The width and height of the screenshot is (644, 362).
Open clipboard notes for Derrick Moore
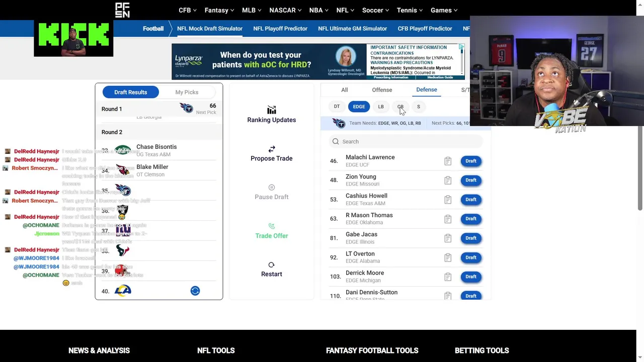[x=448, y=277]
